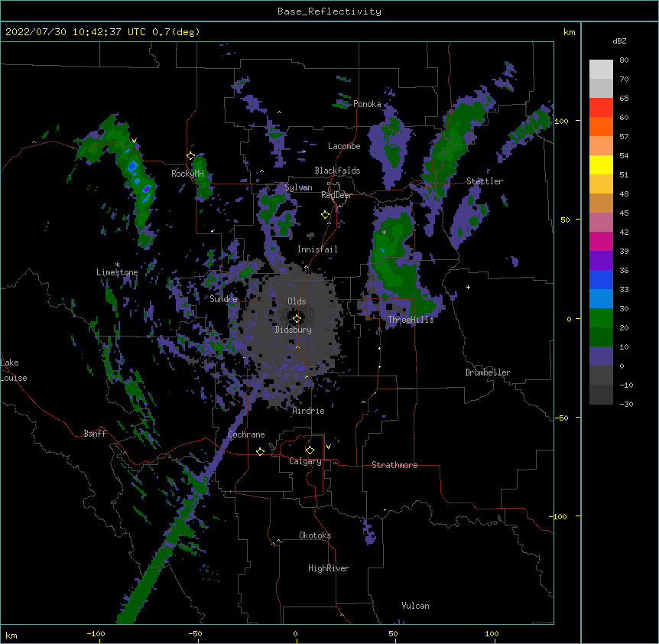This screenshot has height=644, width=659.
Task: Click the Lake Louise label
Action: (x=14, y=370)
